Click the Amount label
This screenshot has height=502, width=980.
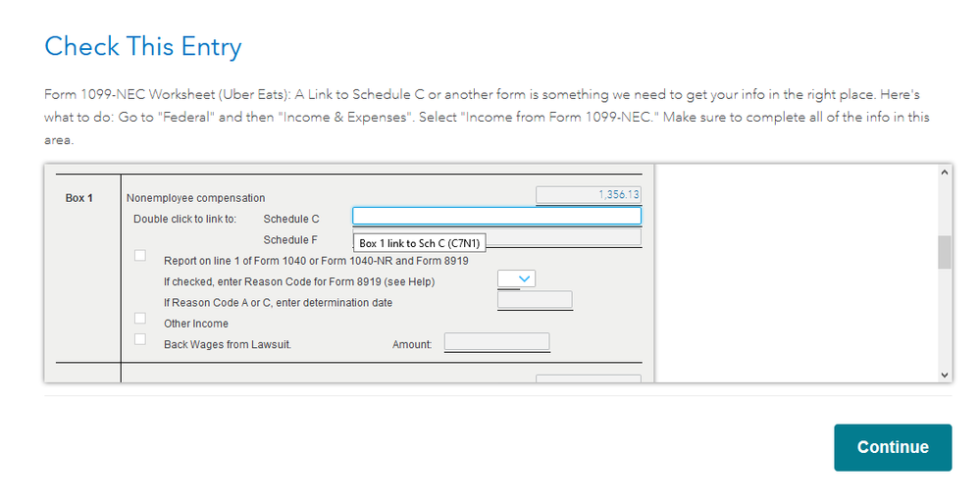click(x=412, y=345)
